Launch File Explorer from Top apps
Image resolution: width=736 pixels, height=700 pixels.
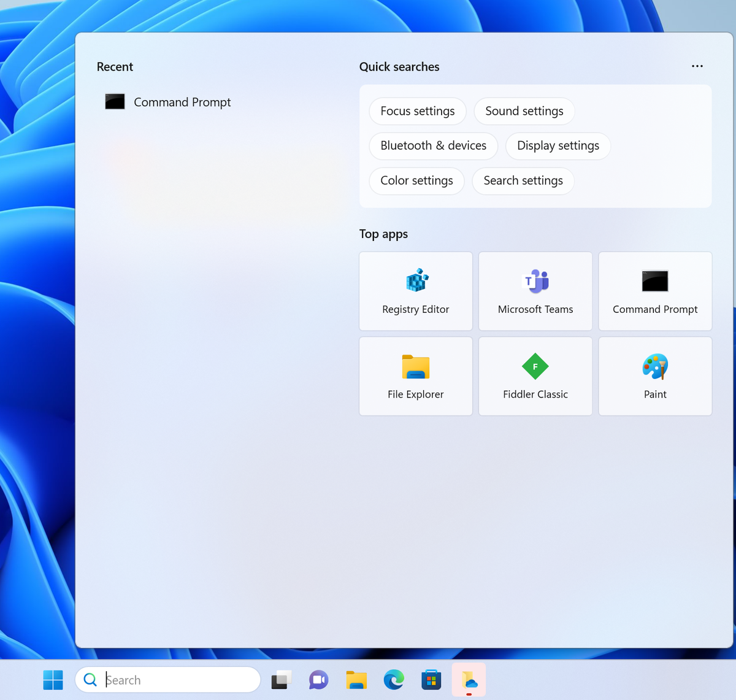tap(415, 375)
